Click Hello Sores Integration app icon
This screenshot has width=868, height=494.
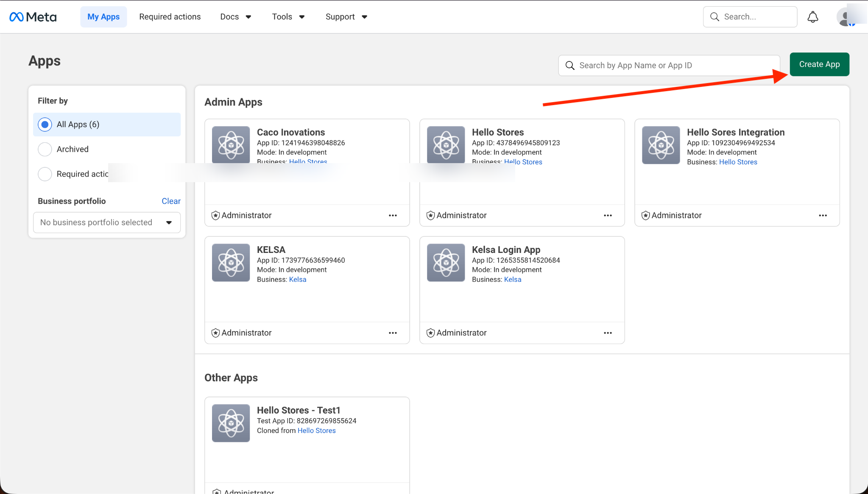point(661,145)
